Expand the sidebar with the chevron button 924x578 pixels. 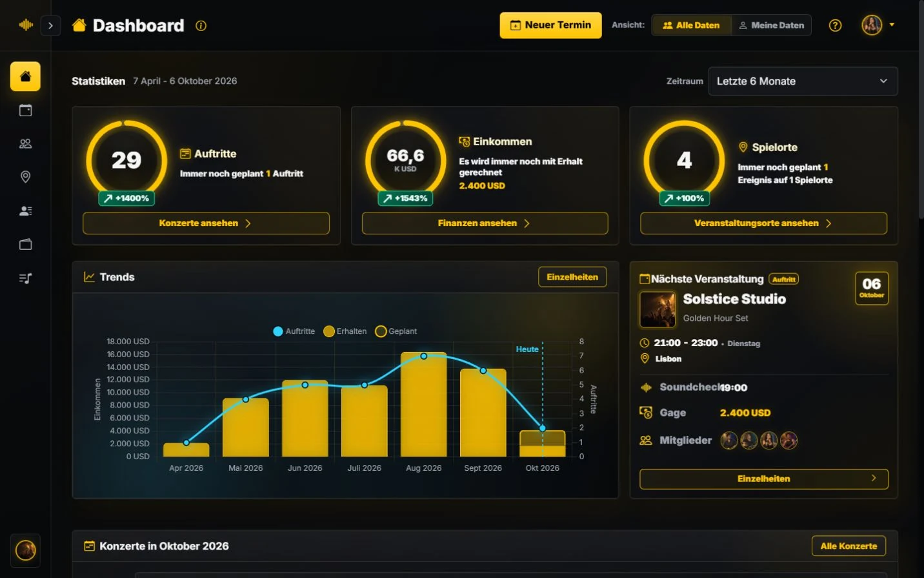coord(50,26)
